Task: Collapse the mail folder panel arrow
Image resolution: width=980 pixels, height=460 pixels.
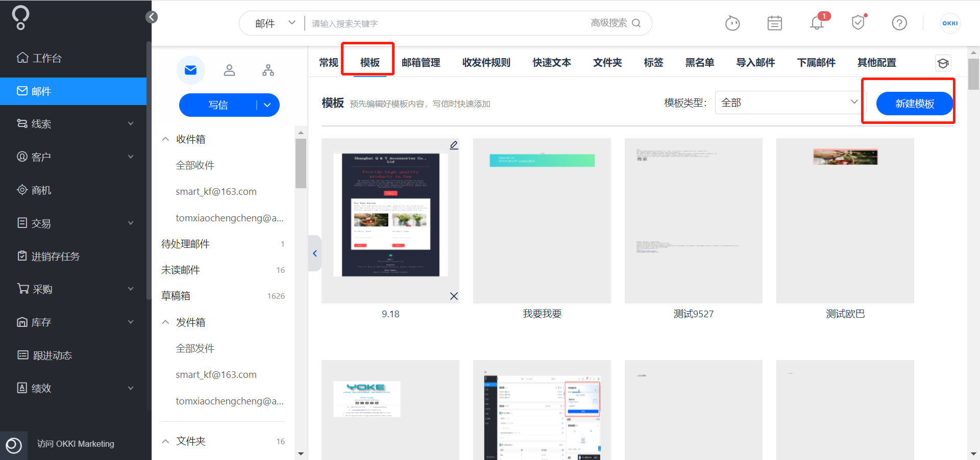Action: coord(315,253)
